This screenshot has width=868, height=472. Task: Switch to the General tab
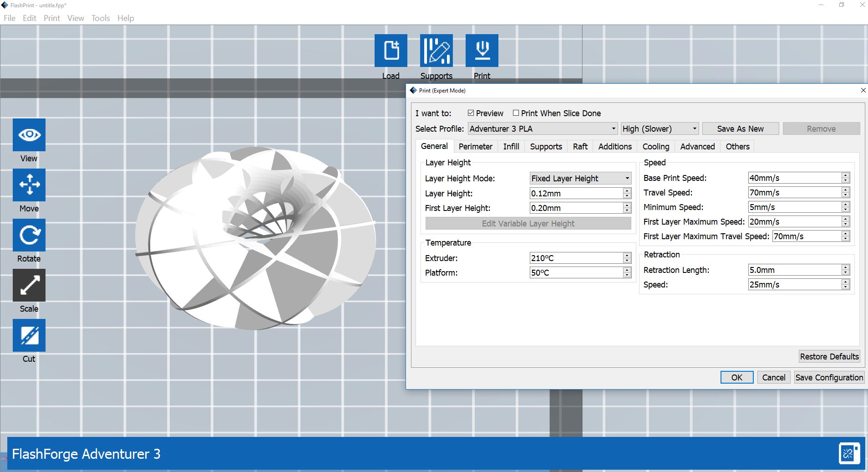tap(434, 146)
